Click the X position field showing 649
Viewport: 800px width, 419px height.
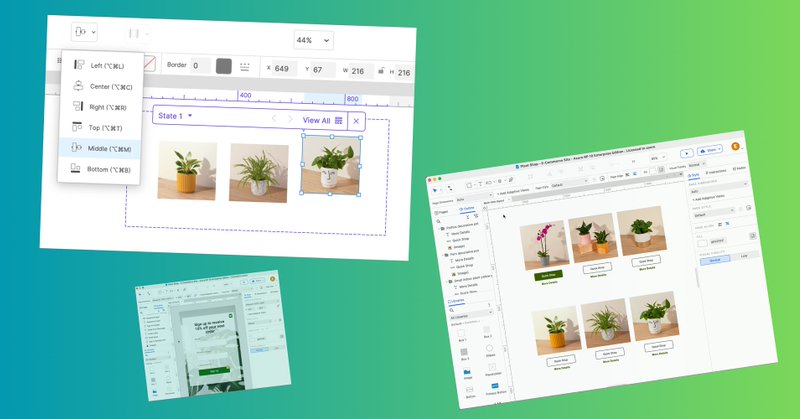tap(284, 68)
